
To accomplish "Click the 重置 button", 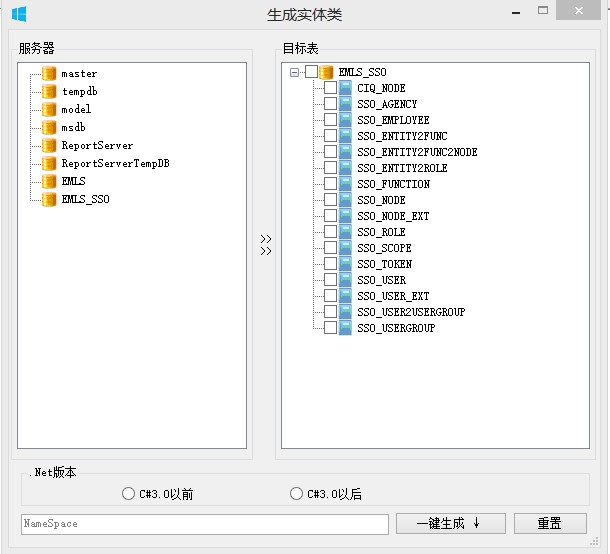I will pos(550,523).
